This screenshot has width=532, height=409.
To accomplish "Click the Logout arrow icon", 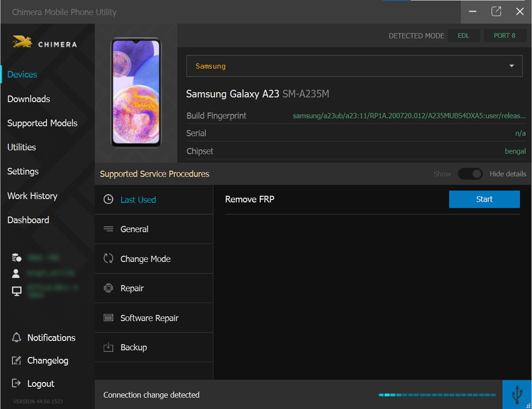I will (17, 383).
